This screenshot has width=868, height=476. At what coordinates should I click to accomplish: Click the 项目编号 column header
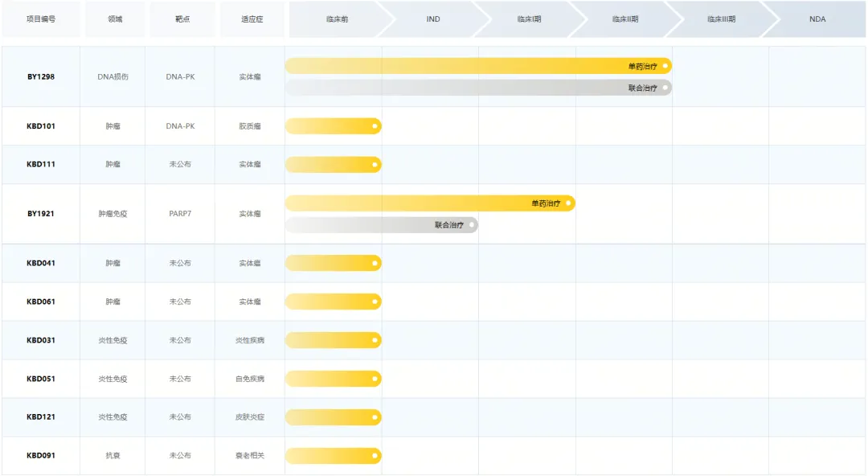[x=40, y=19]
